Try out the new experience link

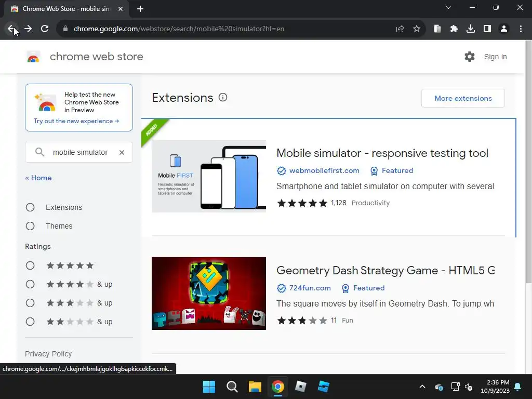(76, 121)
